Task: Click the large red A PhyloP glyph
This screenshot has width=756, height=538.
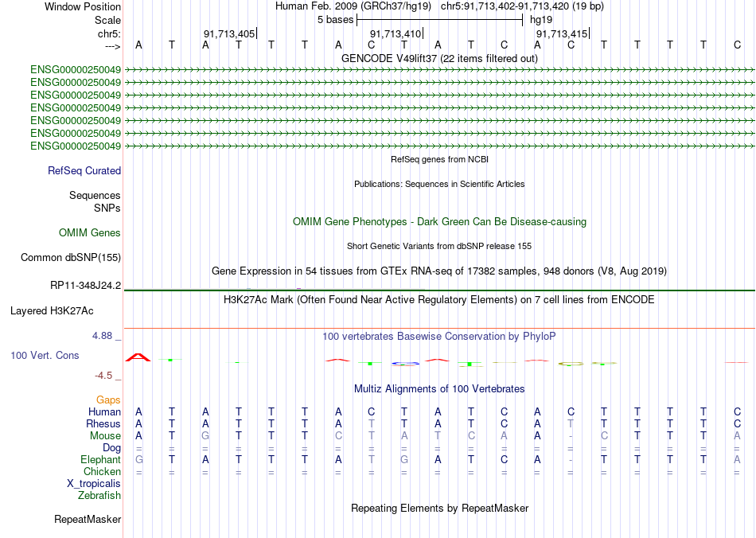Action: point(138,357)
